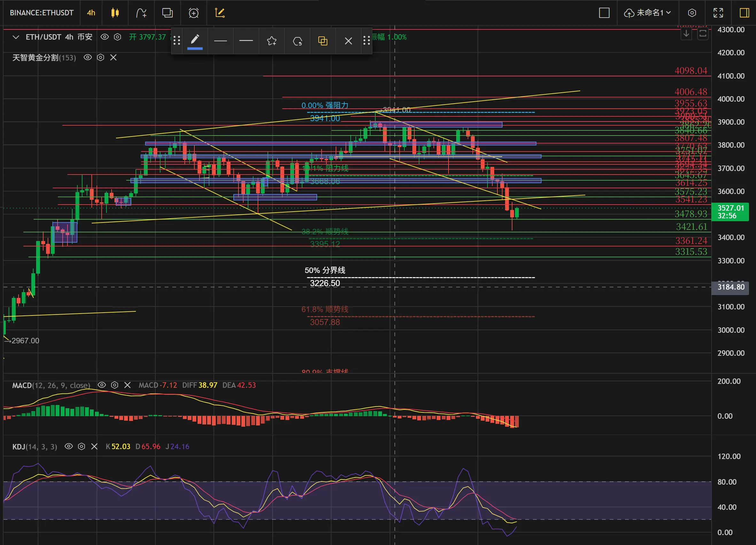Click the 0.00% 强阻力 label

[x=325, y=105]
